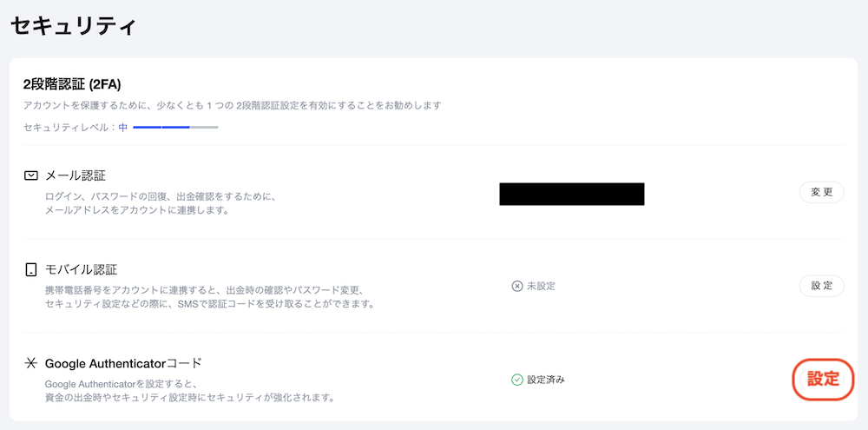Click the line 携帯電話番号をアカウントに連携すると
This screenshot has width=868, height=430.
point(203,290)
